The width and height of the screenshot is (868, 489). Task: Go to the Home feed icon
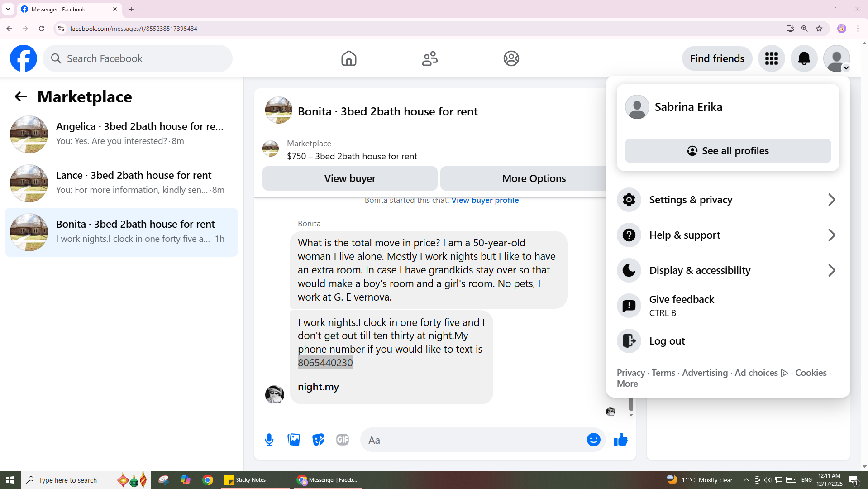pyautogui.click(x=348, y=58)
